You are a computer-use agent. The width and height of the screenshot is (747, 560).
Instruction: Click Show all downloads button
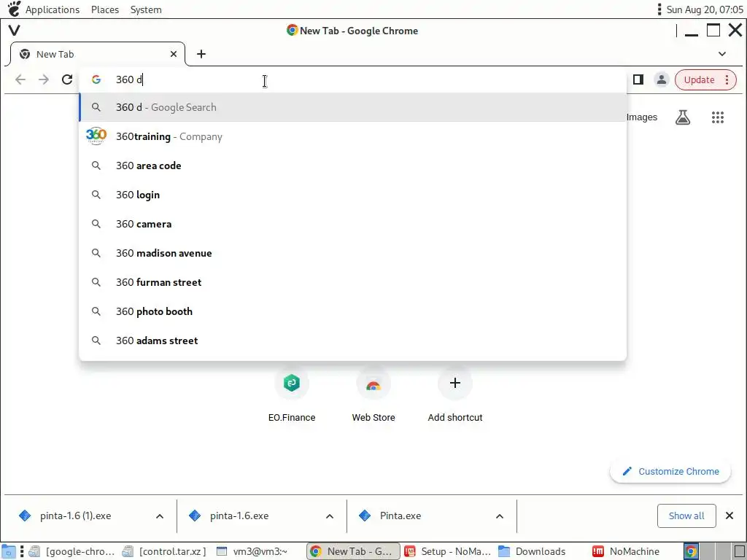(x=686, y=516)
